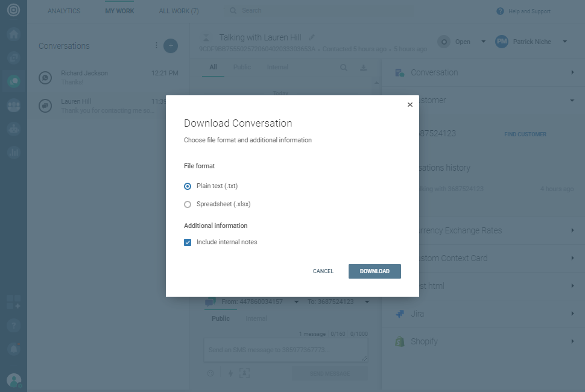
Task: Close the Download Conversation dialog
Action: pyautogui.click(x=410, y=104)
